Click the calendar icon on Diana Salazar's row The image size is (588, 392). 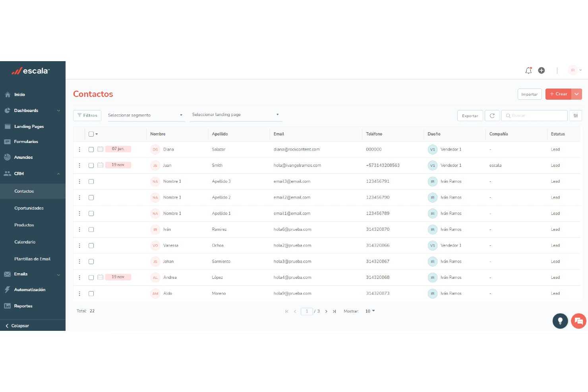pos(100,149)
